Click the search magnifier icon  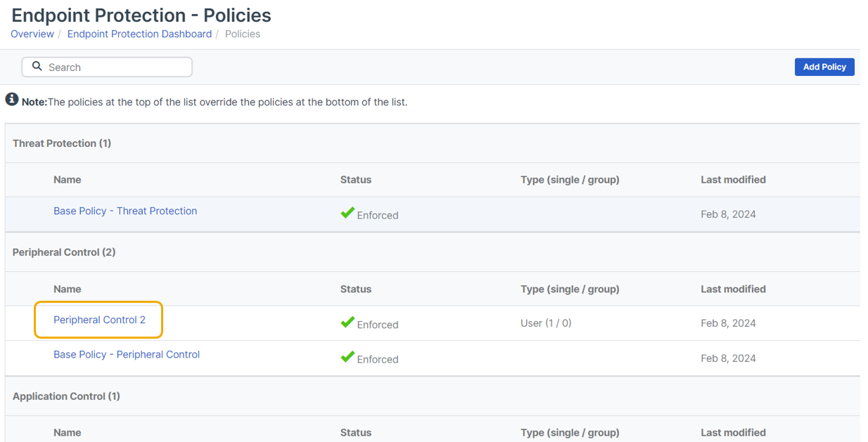pos(37,67)
